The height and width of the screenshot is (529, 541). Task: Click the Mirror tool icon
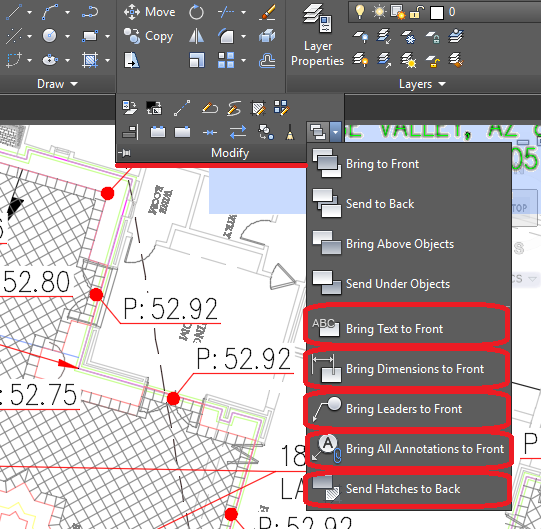click(196, 36)
